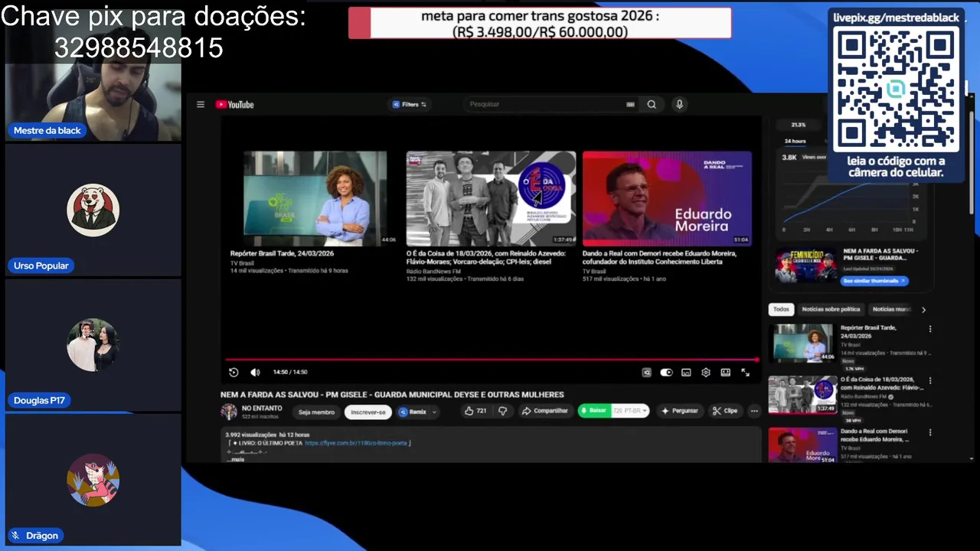Viewport: 980px width, 551px height.
Task: Dislike the video with thumbs-down icon
Action: pyautogui.click(x=503, y=411)
